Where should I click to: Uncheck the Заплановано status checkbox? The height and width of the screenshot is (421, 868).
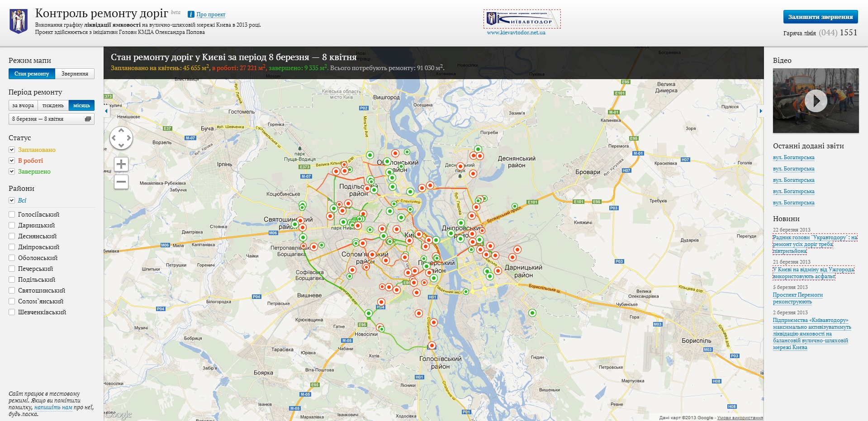point(12,150)
